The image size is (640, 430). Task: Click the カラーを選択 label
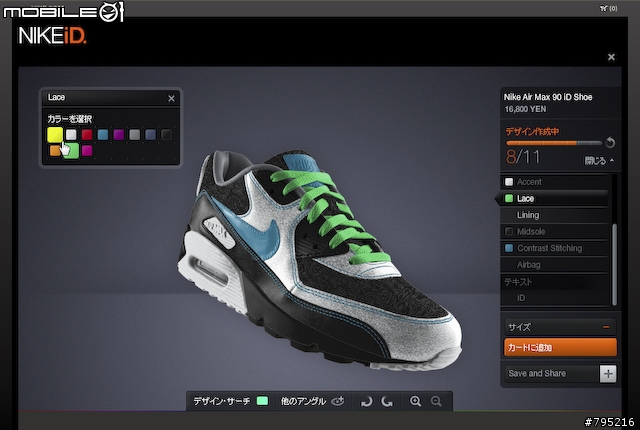pos(69,119)
